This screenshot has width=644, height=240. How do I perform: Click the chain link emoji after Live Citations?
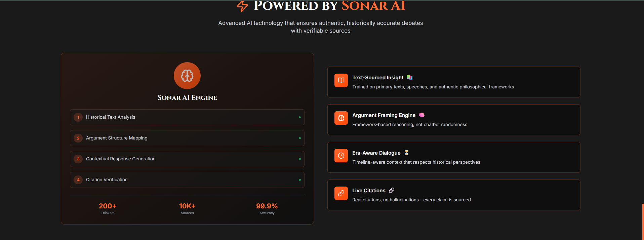pos(392,190)
